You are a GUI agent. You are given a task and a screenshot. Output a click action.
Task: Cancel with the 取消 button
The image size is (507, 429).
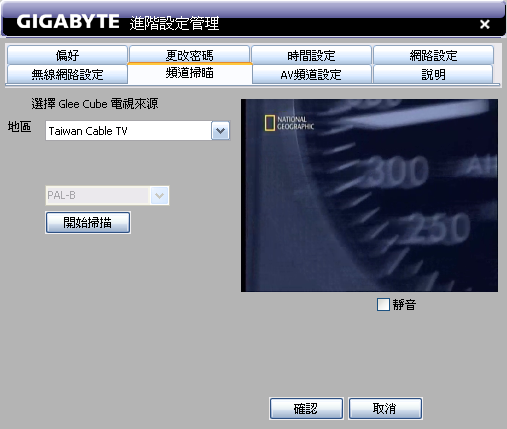pos(385,408)
